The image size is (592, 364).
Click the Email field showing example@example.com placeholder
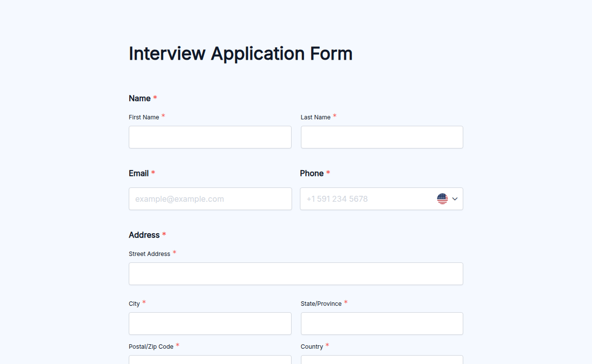(210, 199)
